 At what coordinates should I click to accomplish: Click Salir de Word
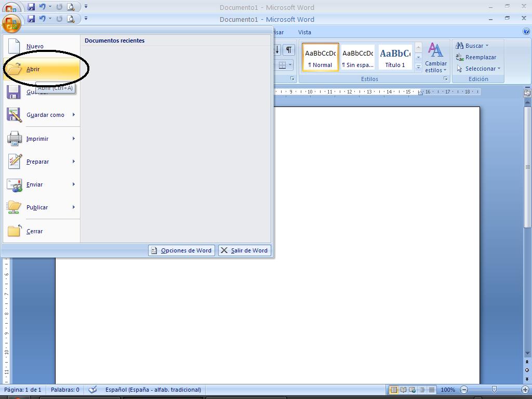pyautogui.click(x=244, y=250)
